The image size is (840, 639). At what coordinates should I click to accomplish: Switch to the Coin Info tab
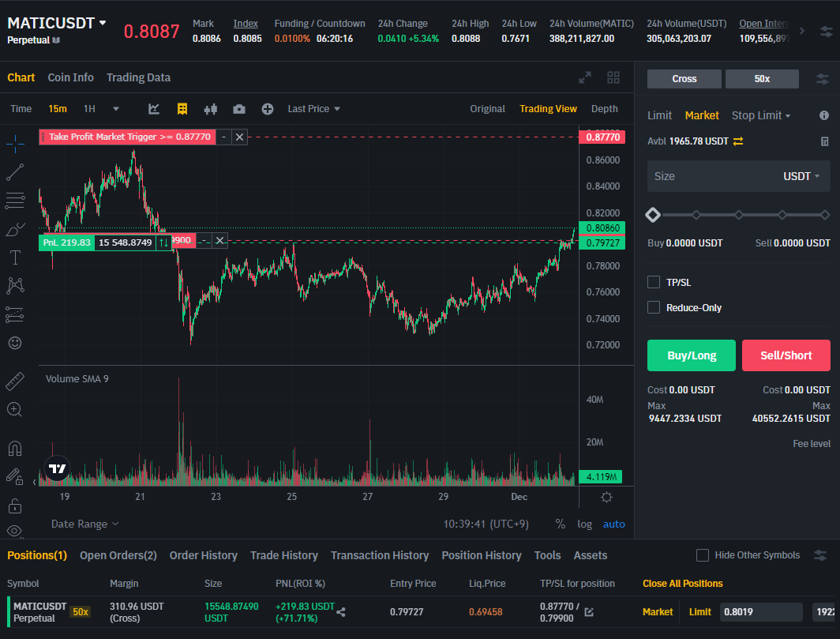(x=71, y=77)
